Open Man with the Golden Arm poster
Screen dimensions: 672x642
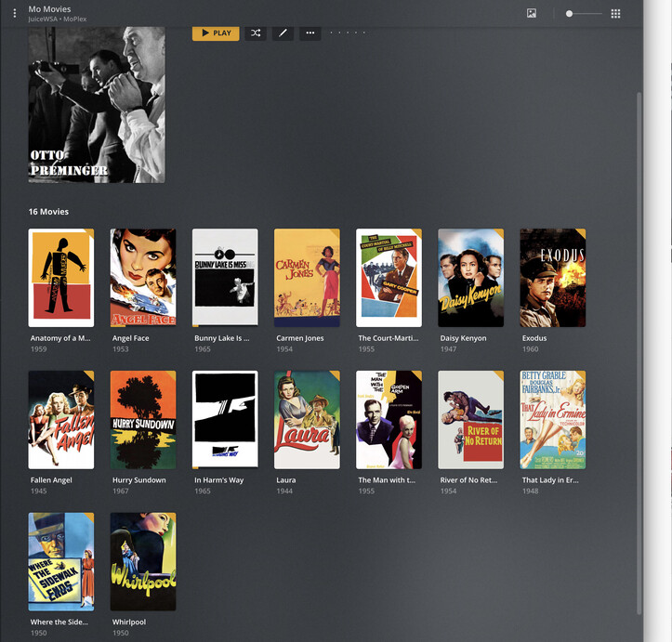click(389, 420)
